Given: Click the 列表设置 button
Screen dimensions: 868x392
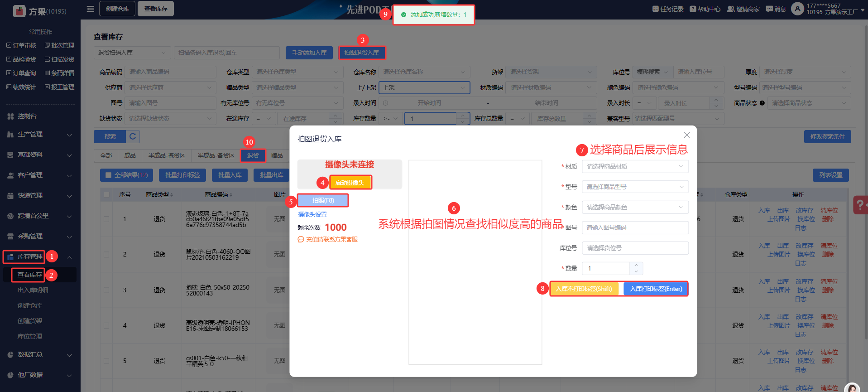Looking at the screenshot, I should 831,175.
